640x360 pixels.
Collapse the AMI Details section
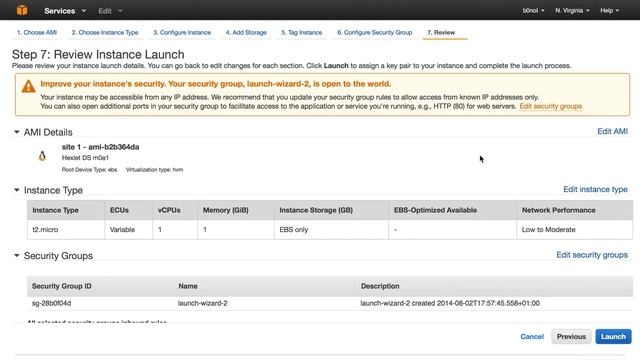point(16,132)
